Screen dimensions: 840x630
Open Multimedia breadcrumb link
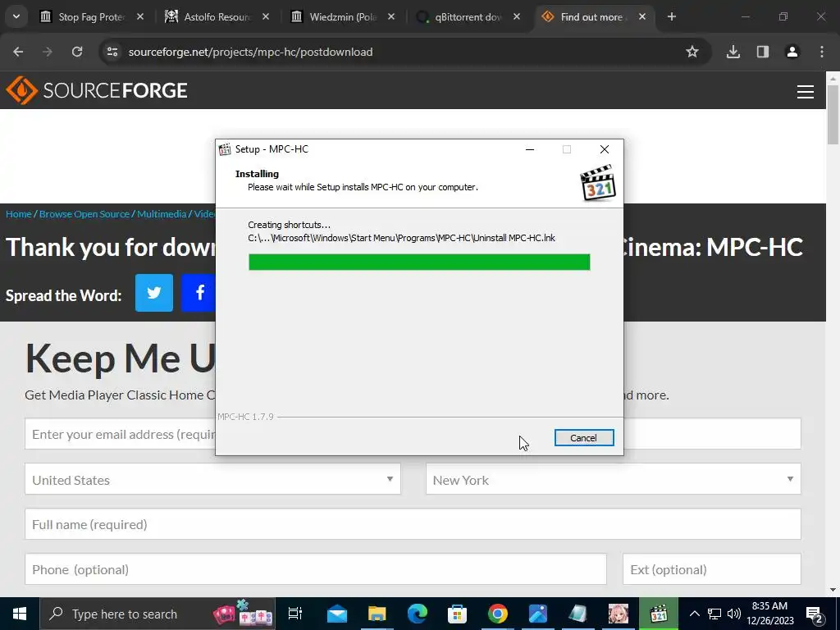click(x=162, y=214)
